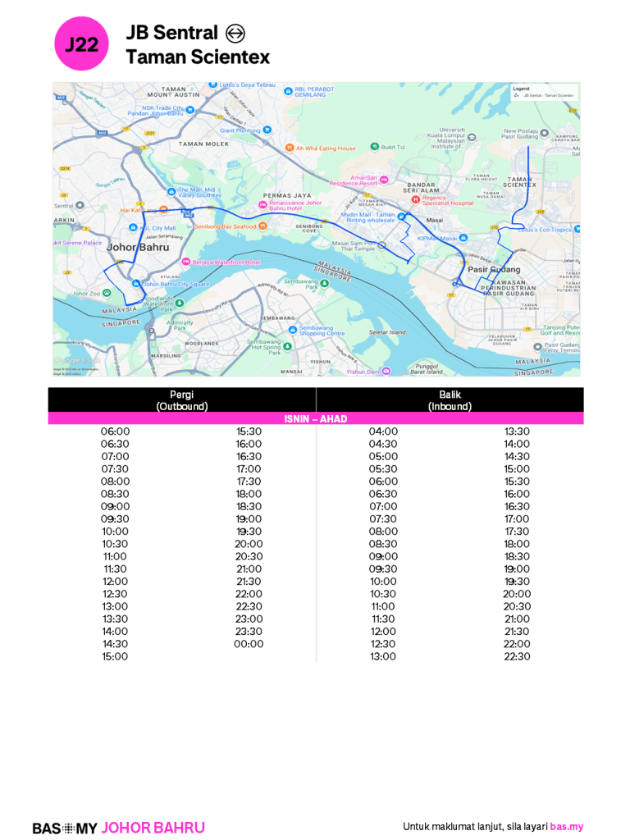This screenshot has height=840, width=630.
Task: Click the pink J22 route badge
Action: pyautogui.click(x=81, y=44)
